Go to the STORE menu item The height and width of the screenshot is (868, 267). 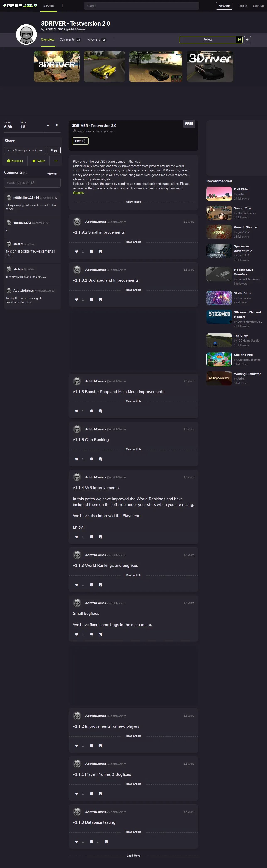48,6
